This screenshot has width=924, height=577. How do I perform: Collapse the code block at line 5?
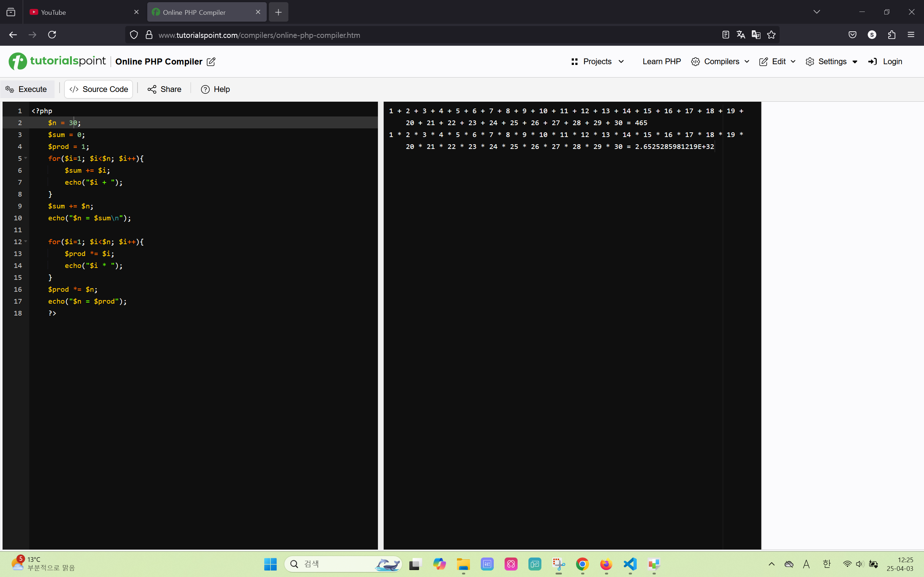(25, 158)
